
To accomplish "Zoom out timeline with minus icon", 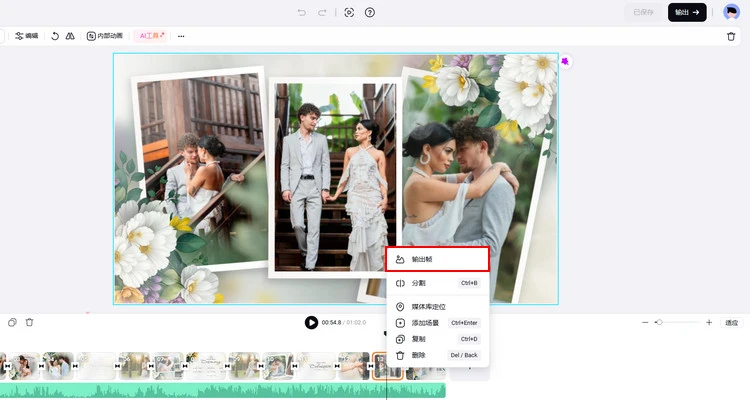I will click(645, 322).
